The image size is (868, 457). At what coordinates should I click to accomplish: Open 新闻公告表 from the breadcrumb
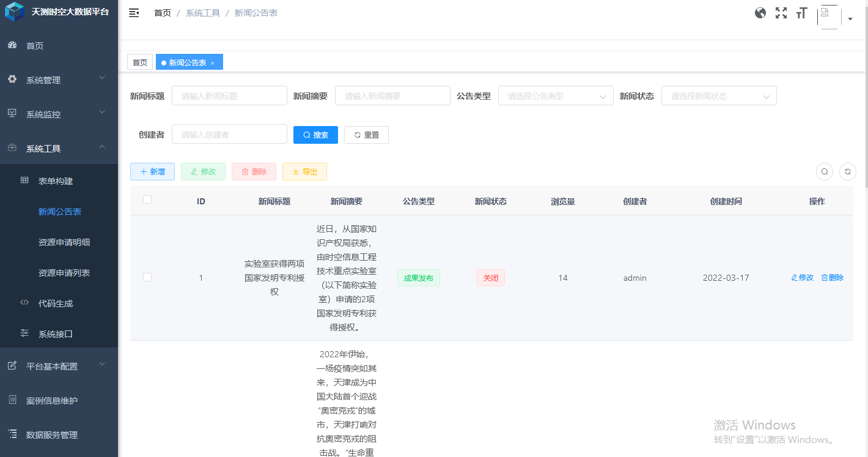(x=257, y=12)
